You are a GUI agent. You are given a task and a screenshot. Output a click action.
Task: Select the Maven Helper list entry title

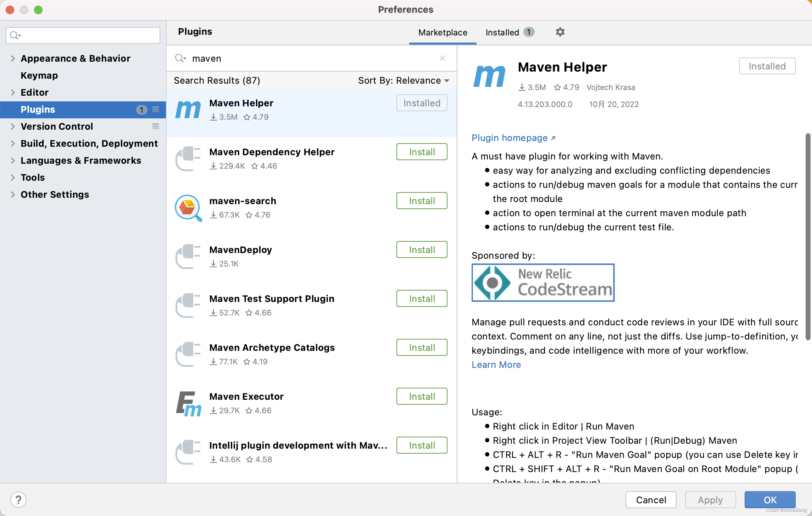click(x=241, y=103)
